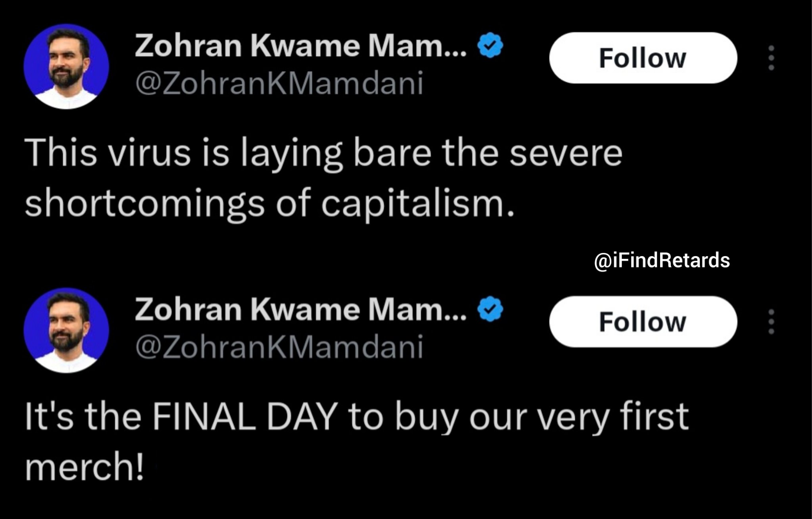Click the @ZohranKMamdani handle on the merch tweet
Image resolution: width=812 pixels, height=519 pixels.
[279, 347]
